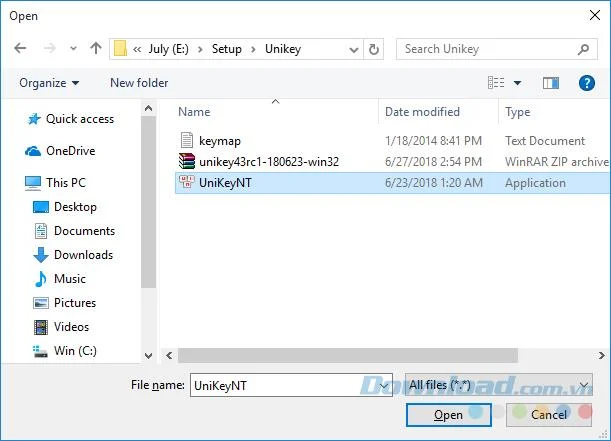Select This PC in navigation pane
The image size is (611, 441).
pyautogui.click(x=66, y=183)
